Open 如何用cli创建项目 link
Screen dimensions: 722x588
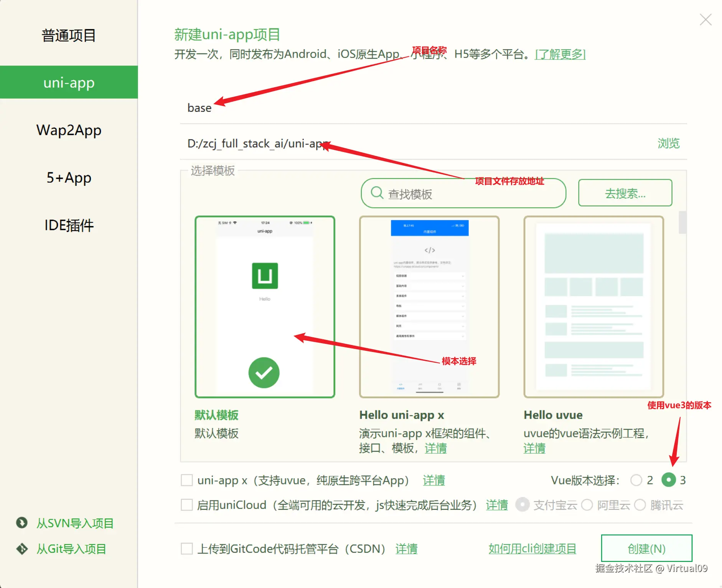coord(532,548)
